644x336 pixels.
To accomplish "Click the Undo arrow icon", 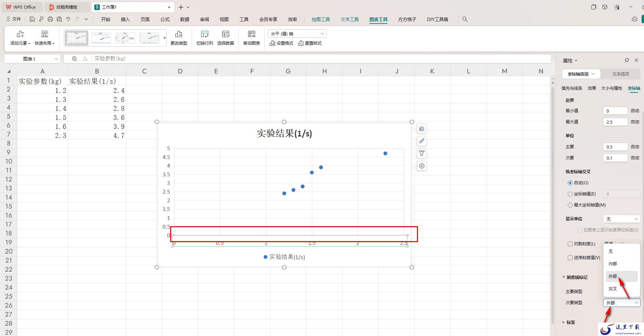I will click(x=68, y=19).
